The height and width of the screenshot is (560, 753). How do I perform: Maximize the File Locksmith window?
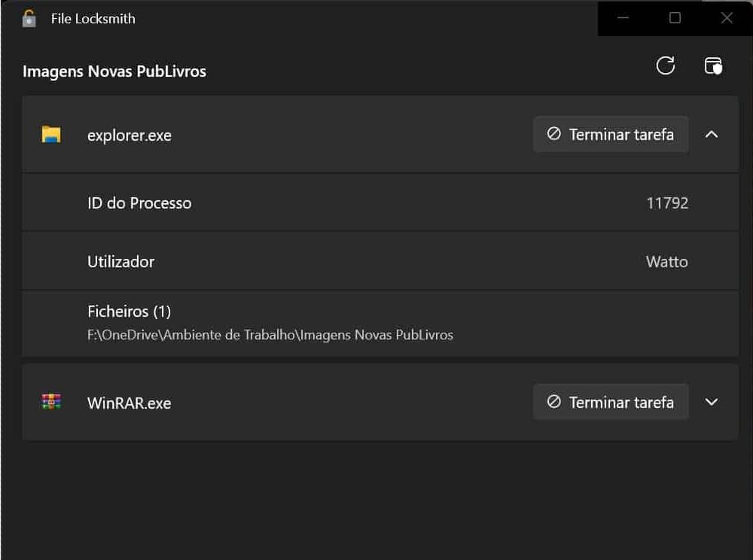tap(675, 18)
